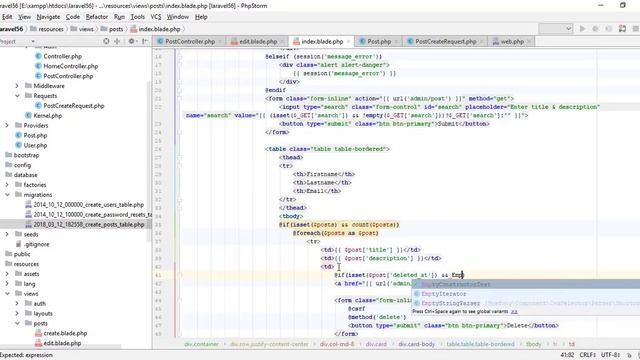Switch to PostController.php editor tab
This screenshot has width=640, height=360.
(x=190, y=42)
